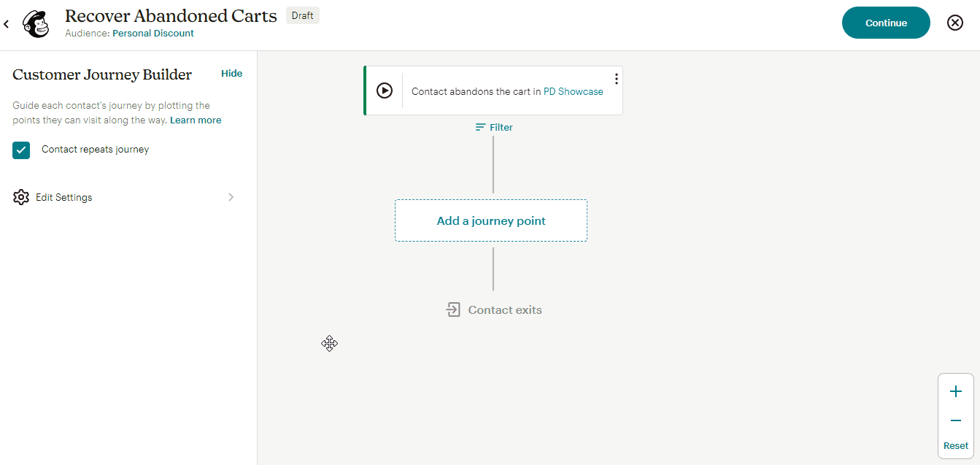980x465 pixels.
Task: Select the Recover Abandoned Carts title
Action: [x=171, y=15]
